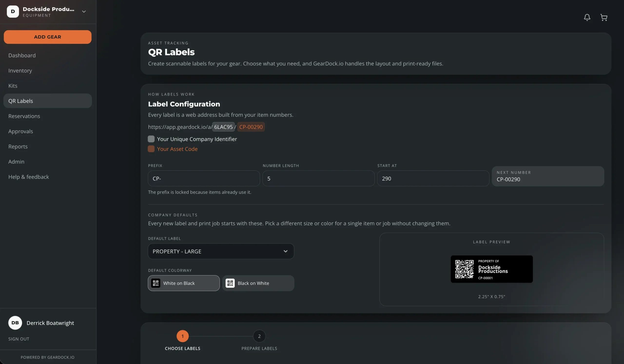
Task: Click the orange Asset Code swatch
Action: pos(151,149)
